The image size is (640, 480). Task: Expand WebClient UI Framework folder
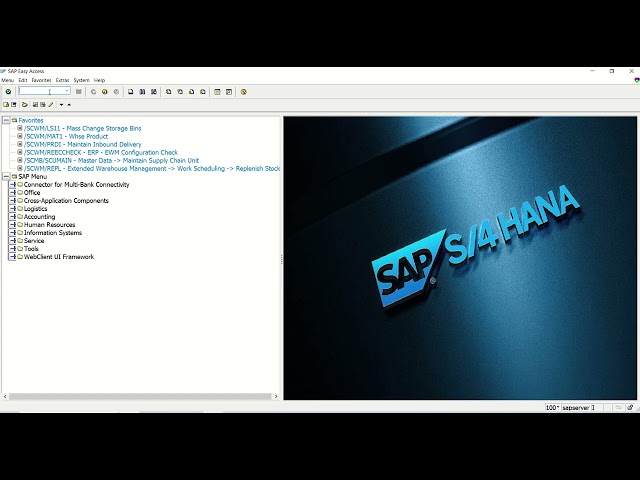coord(13,257)
